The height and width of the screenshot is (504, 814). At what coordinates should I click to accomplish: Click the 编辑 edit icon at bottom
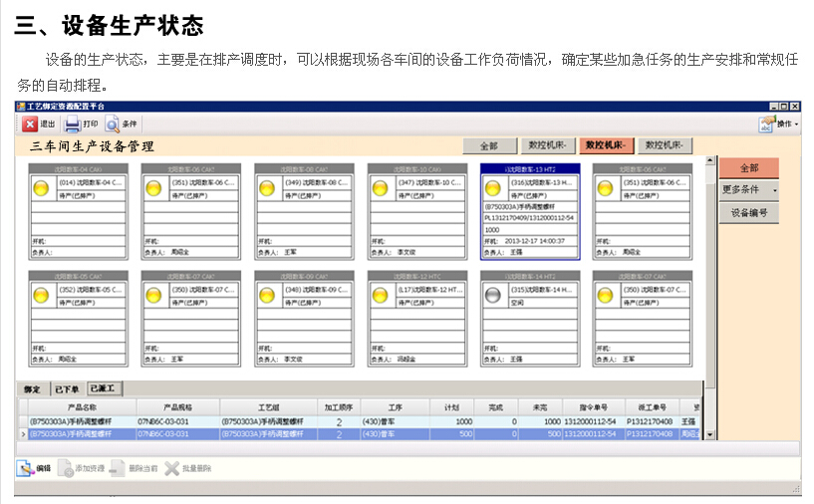(x=25, y=468)
